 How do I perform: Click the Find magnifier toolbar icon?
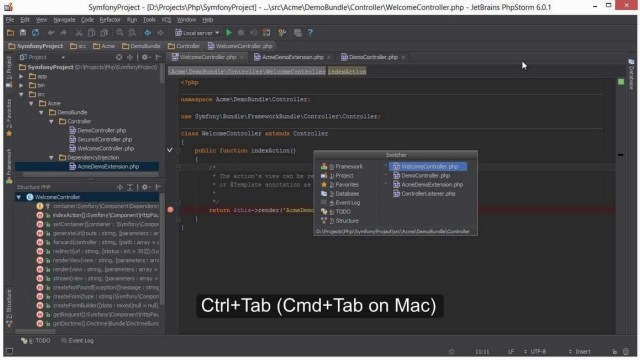point(120,33)
